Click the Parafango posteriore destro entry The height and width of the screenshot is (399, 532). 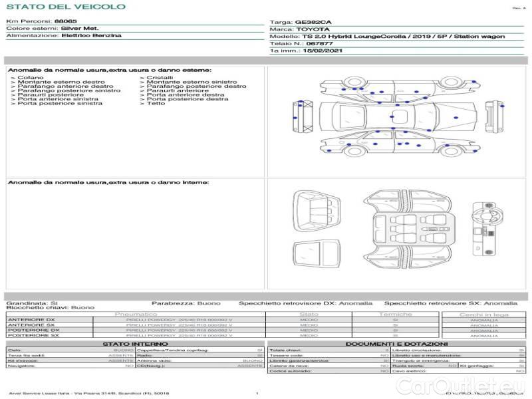(196, 86)
